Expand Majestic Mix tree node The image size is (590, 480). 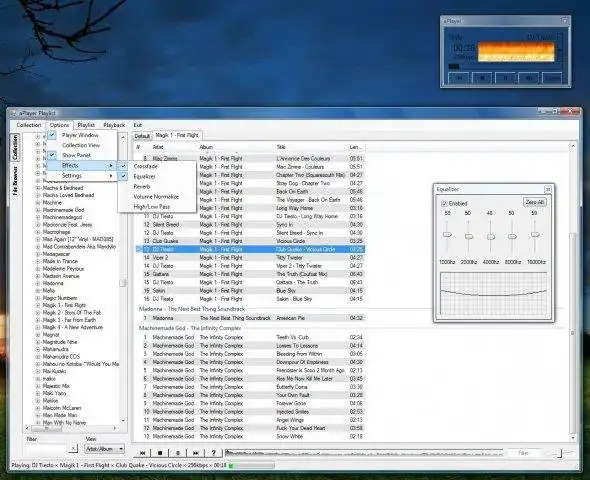[38, 386]
